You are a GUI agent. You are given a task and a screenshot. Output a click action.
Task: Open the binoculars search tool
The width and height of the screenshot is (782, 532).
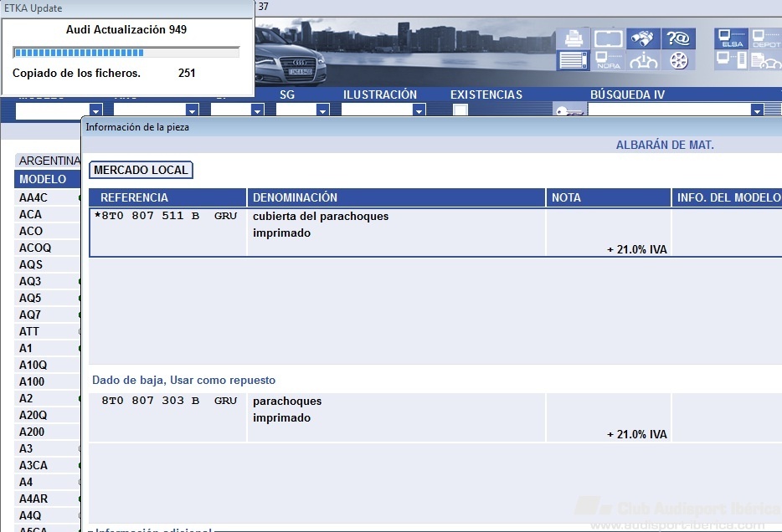tap(643, 38)
